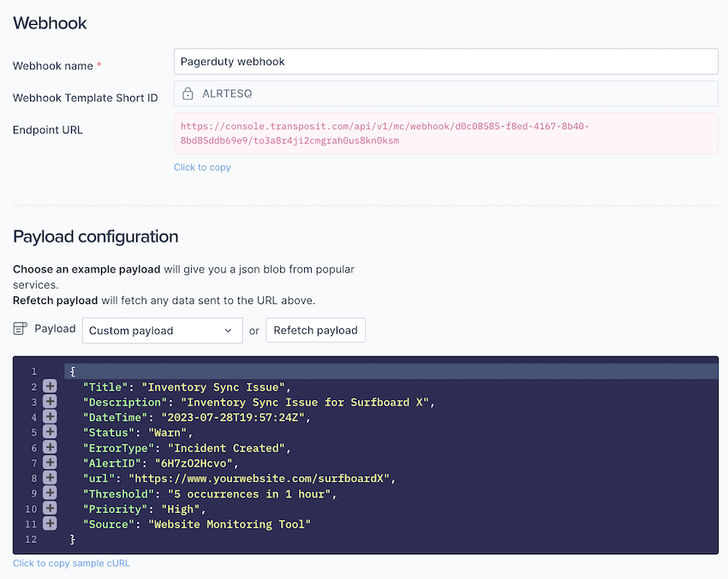Click the plus icon on the Threshold line
The image size is (728, 579).
[x=50, y=493]
